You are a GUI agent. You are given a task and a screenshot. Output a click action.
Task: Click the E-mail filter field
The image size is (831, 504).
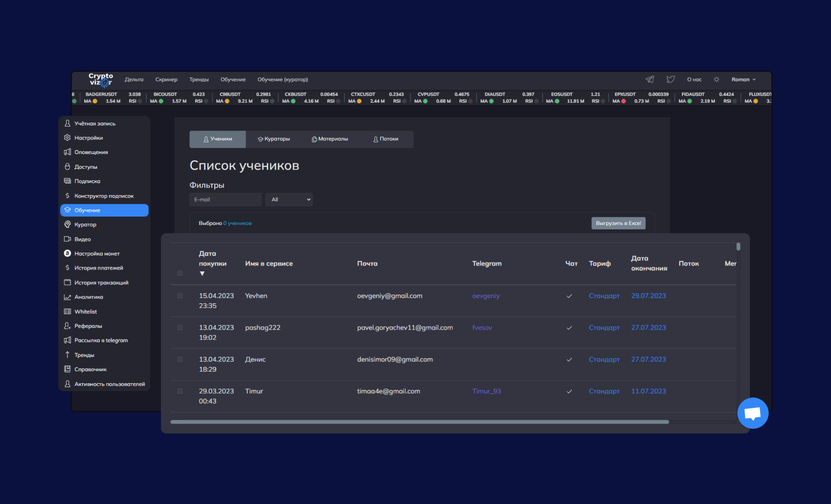pyautogui.click(x=225, y=199)
